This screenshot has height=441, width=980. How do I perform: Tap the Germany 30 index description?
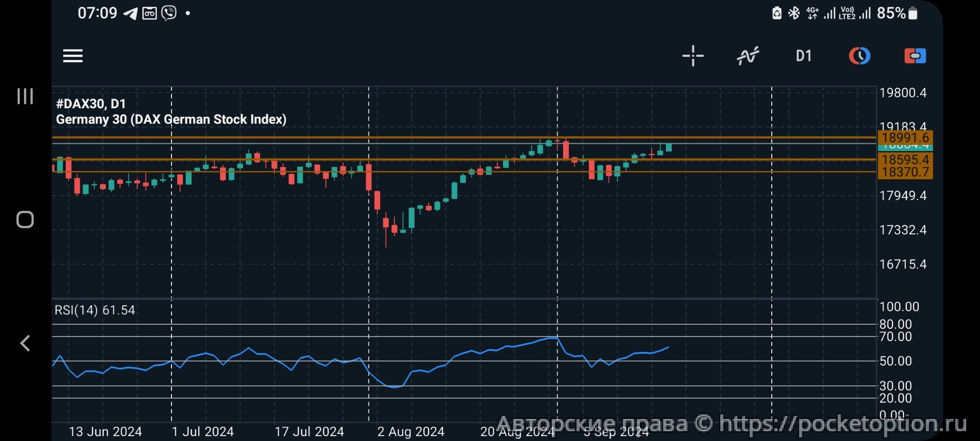coord(171,120)
